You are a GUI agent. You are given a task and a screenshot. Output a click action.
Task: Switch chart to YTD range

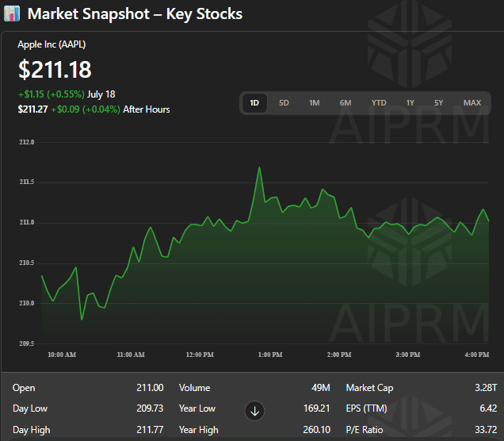click(x=379, y=103)
